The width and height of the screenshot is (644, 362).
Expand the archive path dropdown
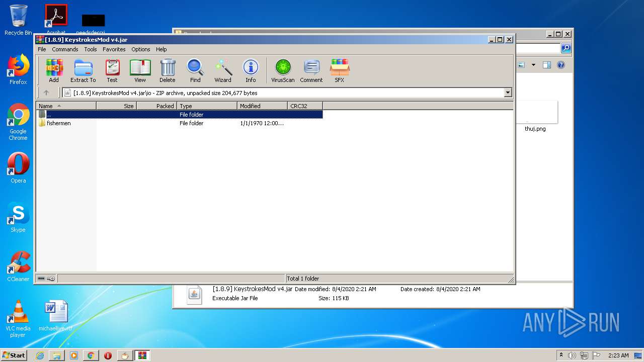pos(508,93)
